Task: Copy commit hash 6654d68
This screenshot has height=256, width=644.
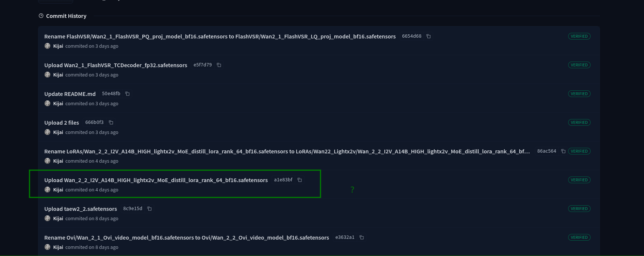Action: pos(428,36)
